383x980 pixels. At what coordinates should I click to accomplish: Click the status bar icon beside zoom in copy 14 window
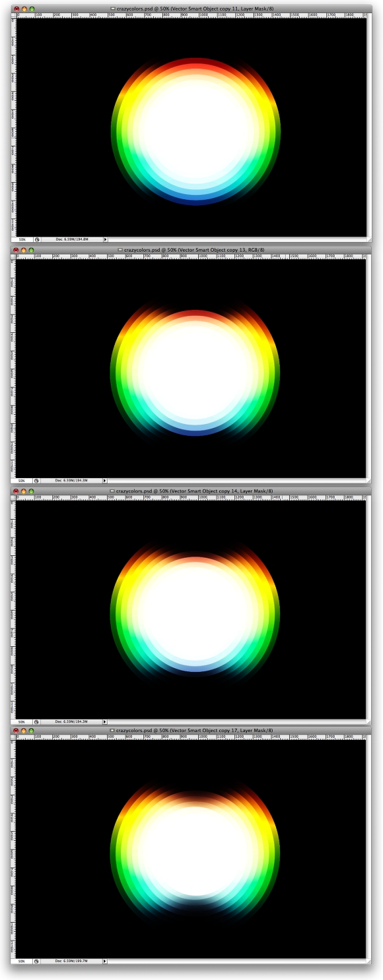[x=37, y=721]
